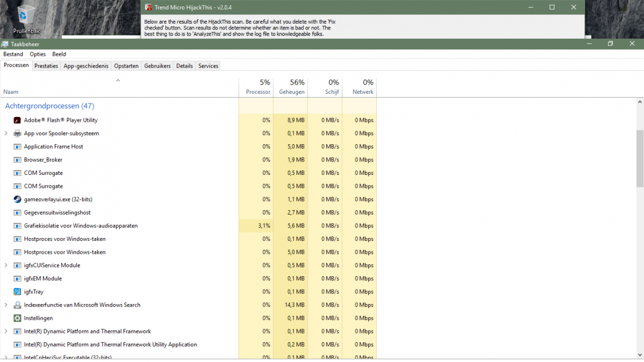Expand Indexeerfunctie van Microsoft Windows Search

point(6,305)
